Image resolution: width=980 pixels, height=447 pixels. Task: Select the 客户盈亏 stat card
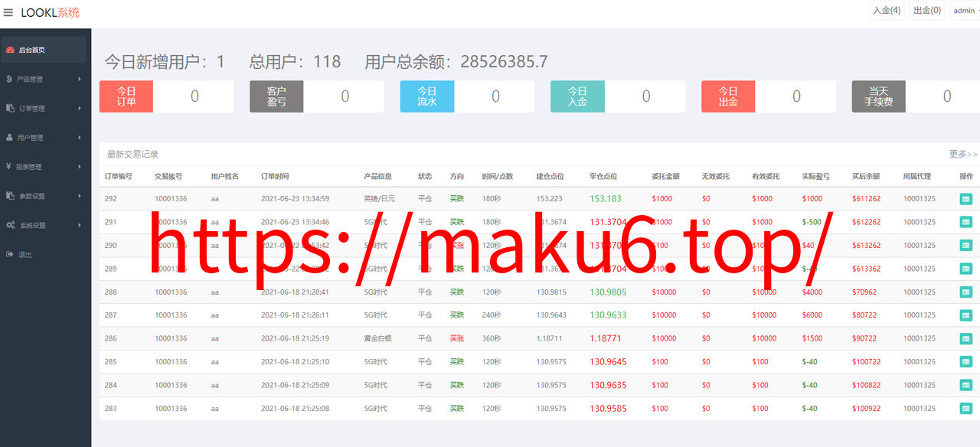tap(317, 96)
